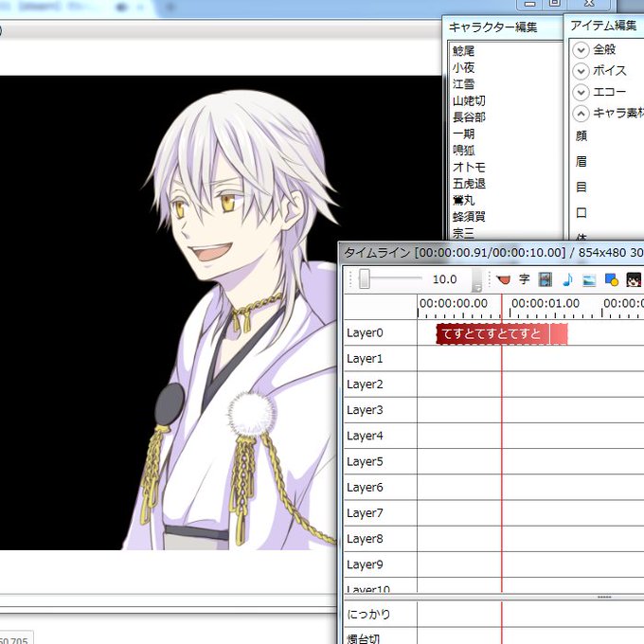Expand the エコー section

581,93
